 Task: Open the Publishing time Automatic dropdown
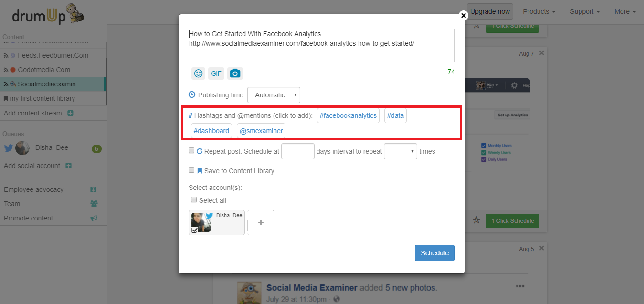[x=274, y=95]
